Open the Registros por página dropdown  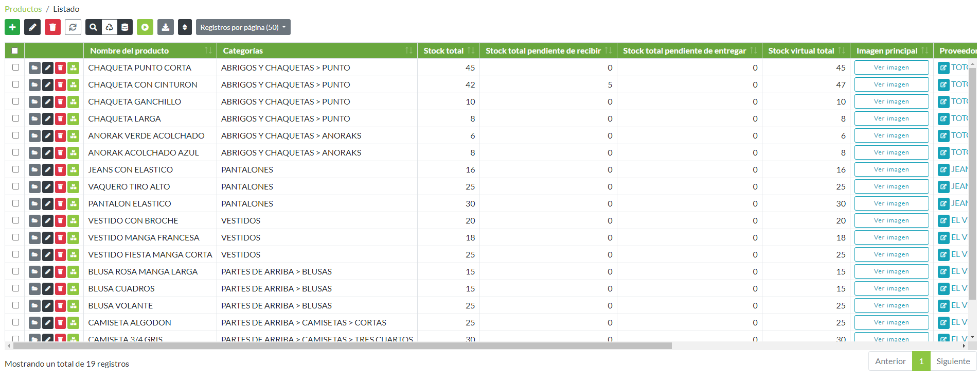(x=243, y=27)
